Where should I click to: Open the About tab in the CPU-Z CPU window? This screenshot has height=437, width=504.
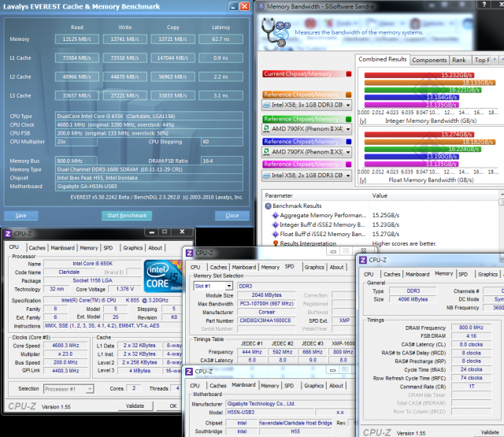[x=155, y=248]
